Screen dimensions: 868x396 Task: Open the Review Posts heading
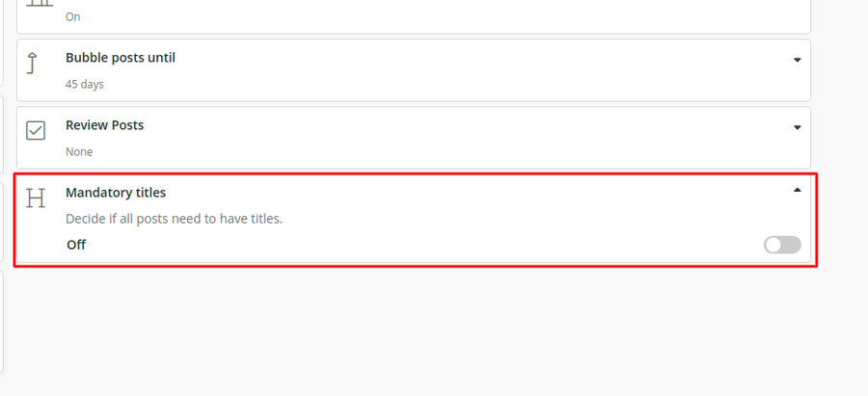click(x=104, y=125)
